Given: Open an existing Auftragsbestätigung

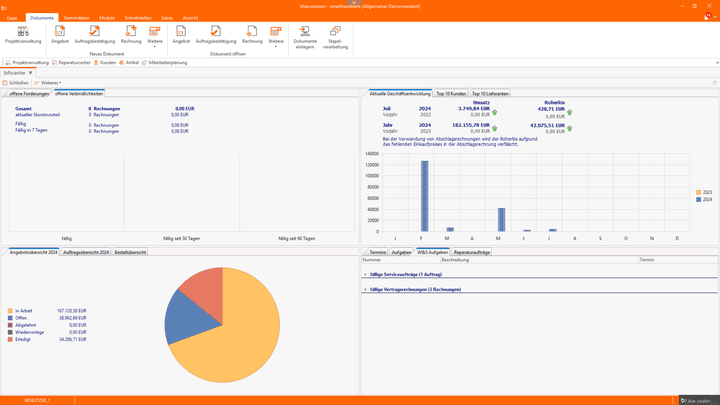Looking at the screenshot, I should (x=215, y=35).
